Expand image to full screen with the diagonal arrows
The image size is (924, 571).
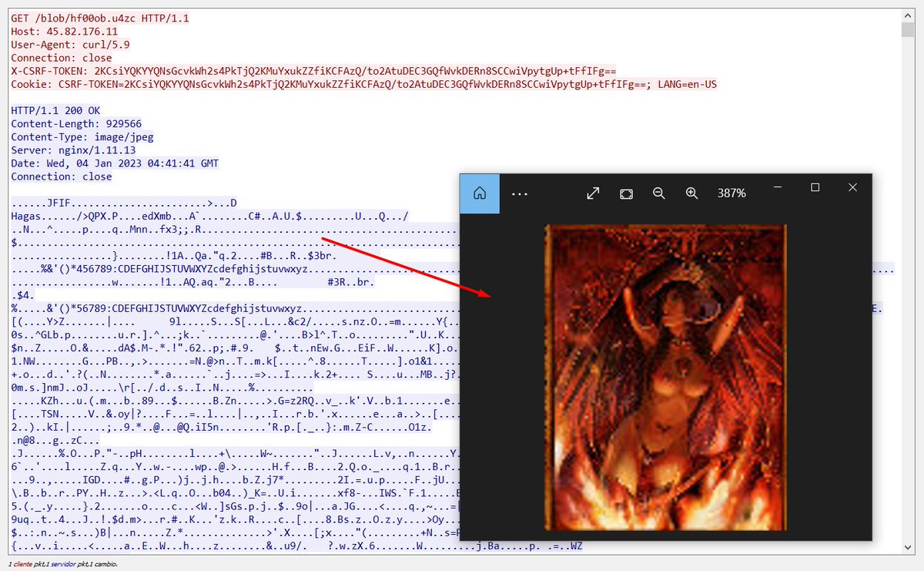click(x=593, y=193)
